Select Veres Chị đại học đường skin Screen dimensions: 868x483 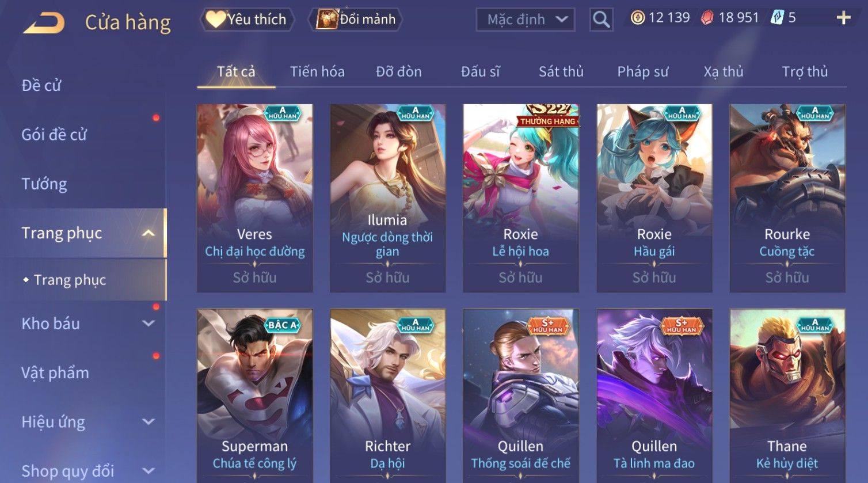click(254, 198)
